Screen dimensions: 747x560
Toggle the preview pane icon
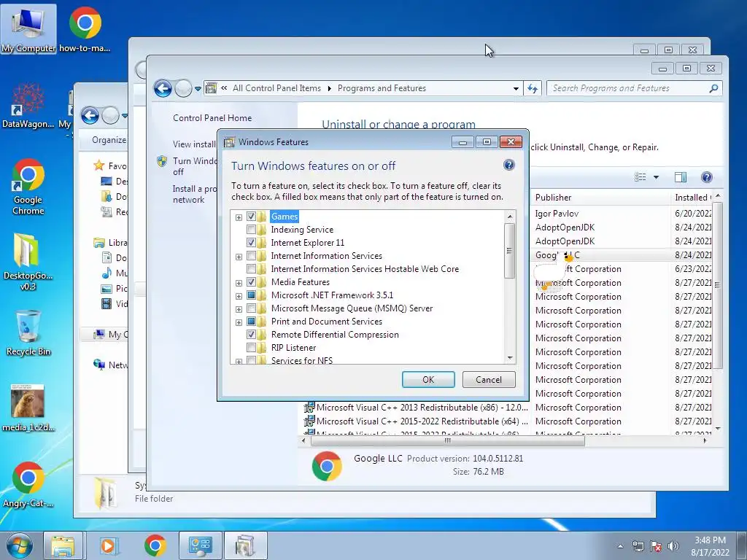point(681,177)
